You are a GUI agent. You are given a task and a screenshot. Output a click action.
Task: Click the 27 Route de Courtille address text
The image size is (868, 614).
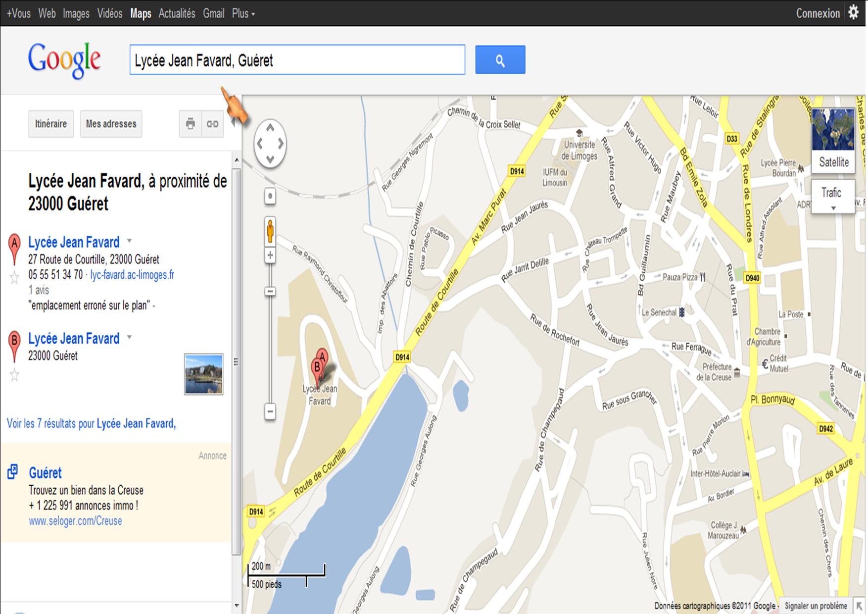tap(94, 259)
